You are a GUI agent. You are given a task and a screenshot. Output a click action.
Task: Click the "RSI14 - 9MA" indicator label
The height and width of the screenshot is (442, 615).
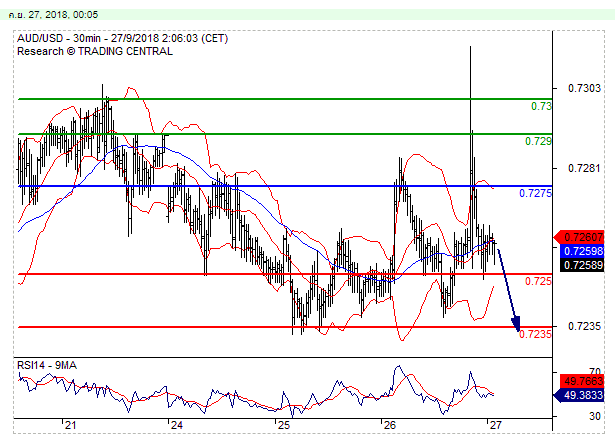coord(47,366)
